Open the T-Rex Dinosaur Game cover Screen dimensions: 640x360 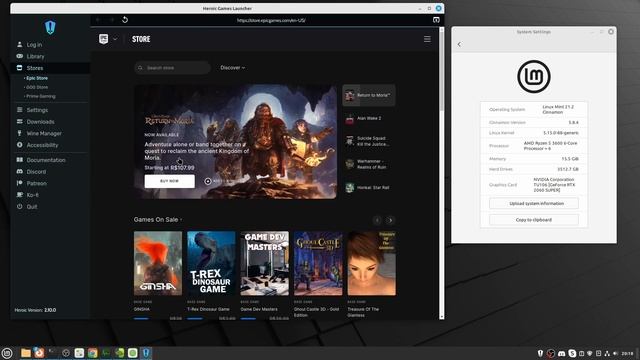211,263
